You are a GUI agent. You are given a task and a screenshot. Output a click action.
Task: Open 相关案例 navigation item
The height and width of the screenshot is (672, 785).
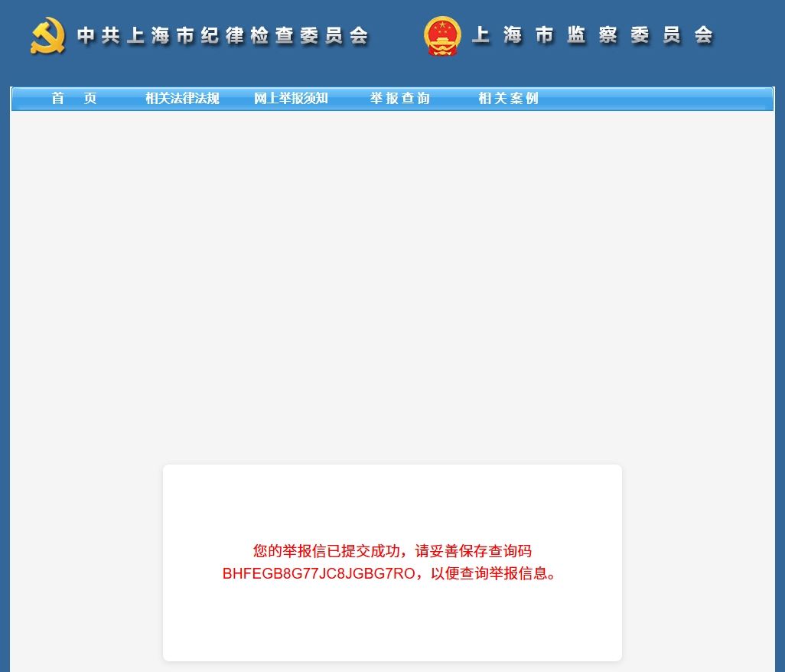coord(508,99)
